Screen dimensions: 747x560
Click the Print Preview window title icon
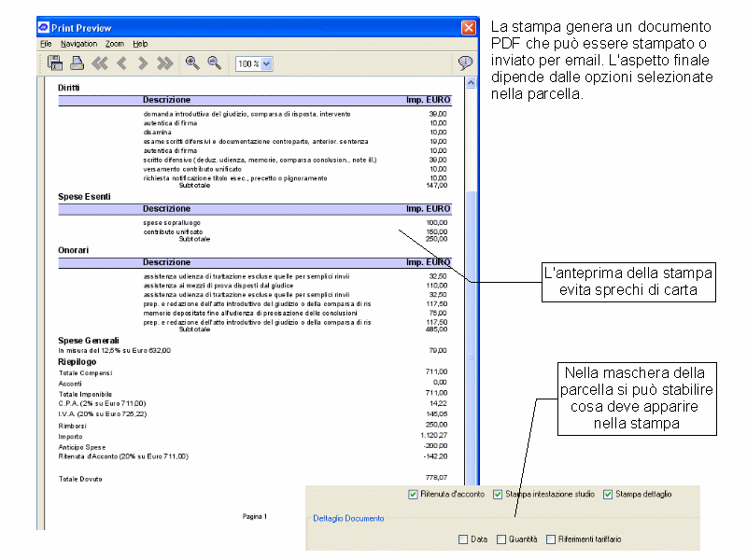click(43, 27)
